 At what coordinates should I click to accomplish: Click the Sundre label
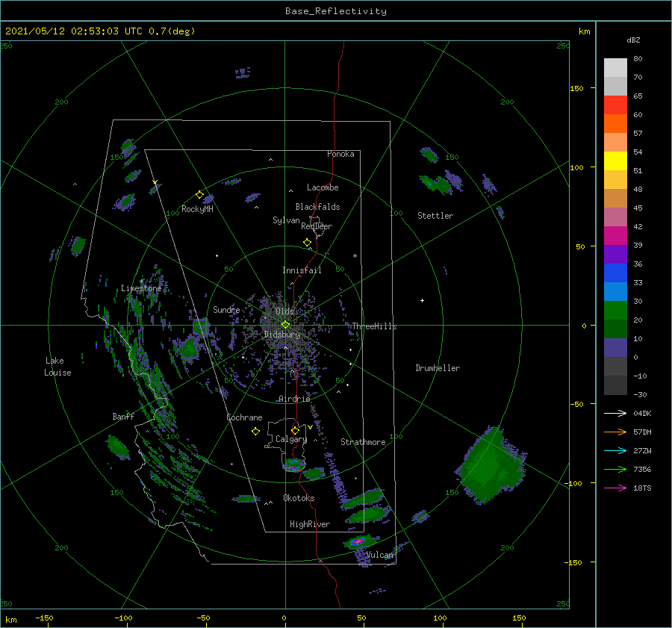[x=226, y=309]
